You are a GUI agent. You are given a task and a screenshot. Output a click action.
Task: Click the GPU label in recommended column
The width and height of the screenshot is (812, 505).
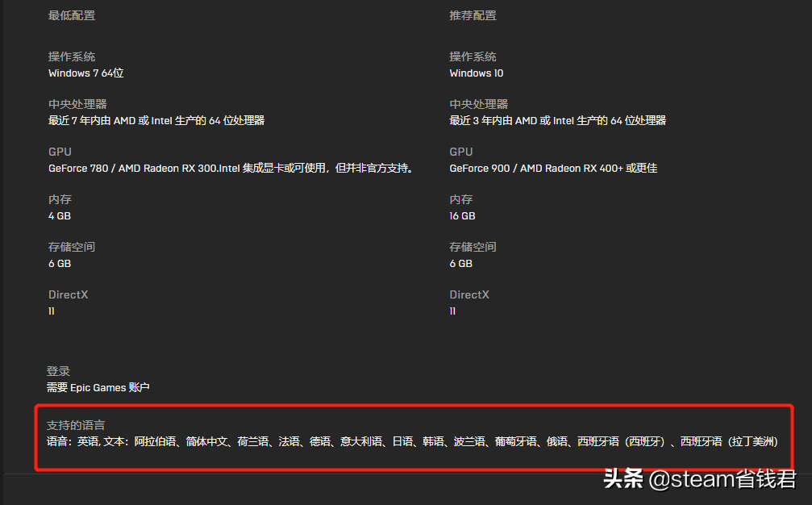461,152
